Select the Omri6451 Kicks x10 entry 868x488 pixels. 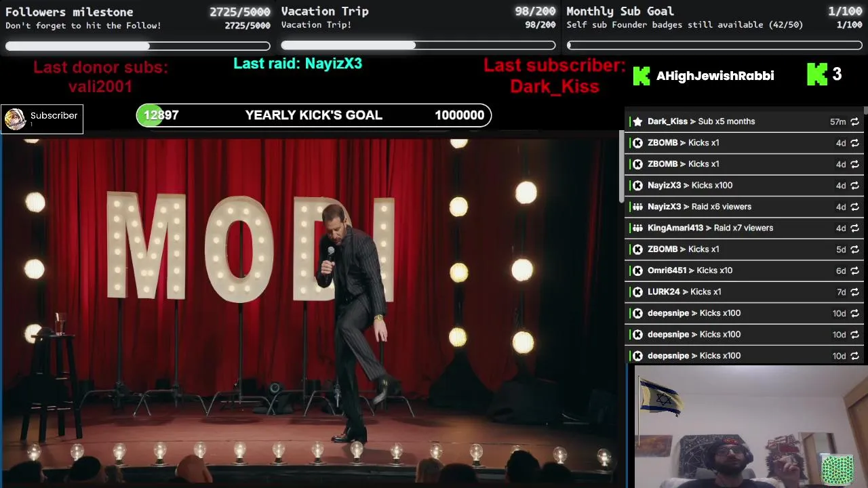pos(745,270)
